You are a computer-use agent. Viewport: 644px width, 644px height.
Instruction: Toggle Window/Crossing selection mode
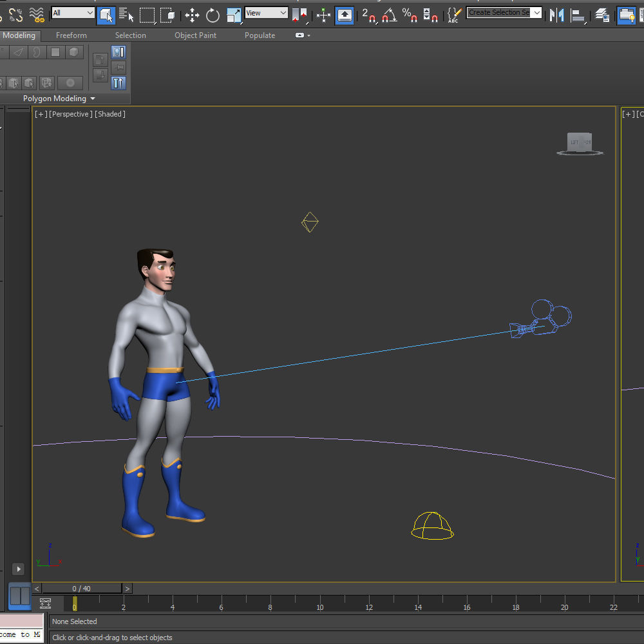tap(167, 15)
